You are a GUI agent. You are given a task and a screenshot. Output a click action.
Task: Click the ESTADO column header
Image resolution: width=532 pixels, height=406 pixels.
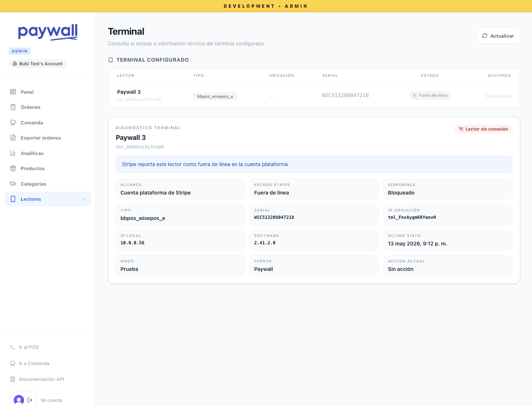point(430,76)
